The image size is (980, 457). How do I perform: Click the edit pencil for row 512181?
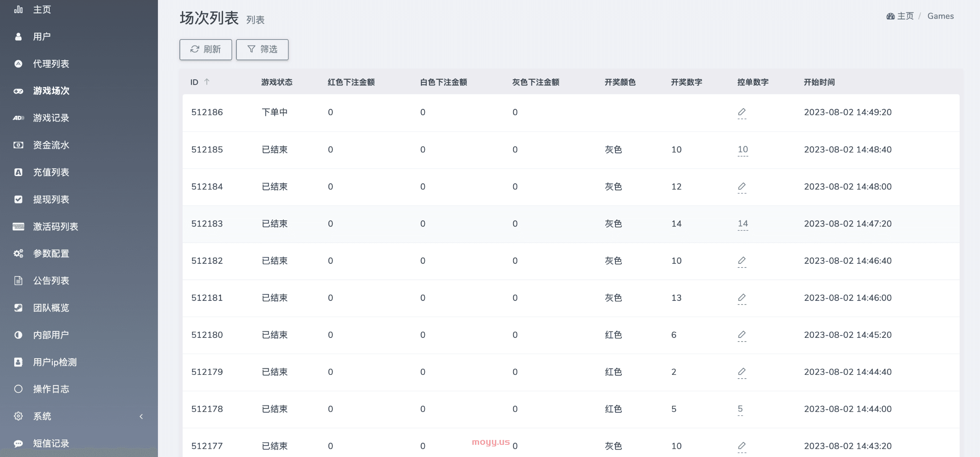(742, 297)
